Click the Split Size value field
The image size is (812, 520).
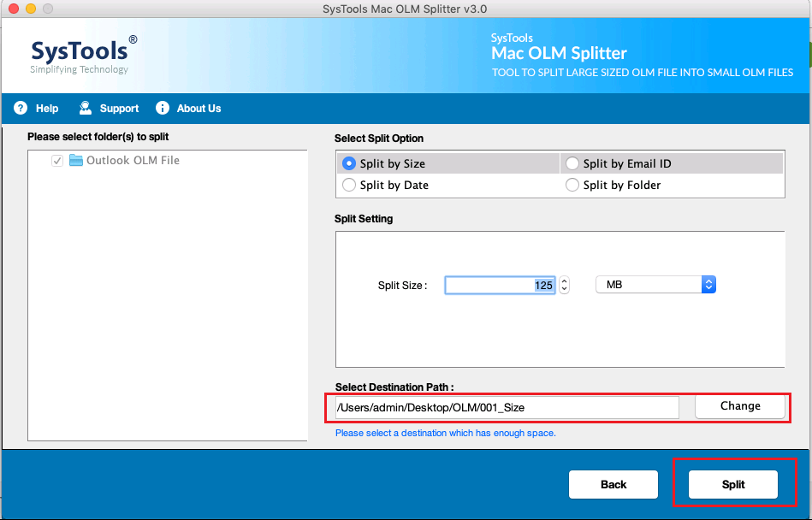501,285
